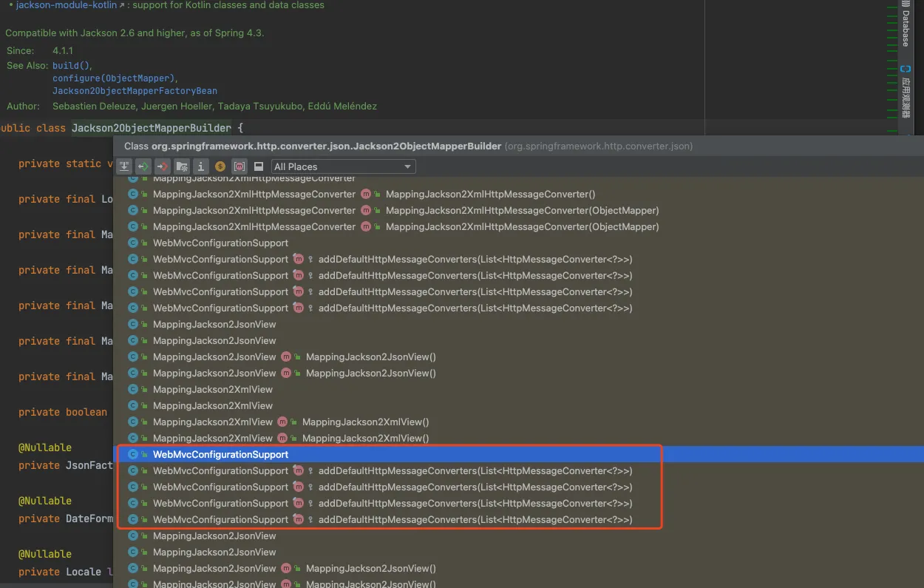Screen dimensions: 924x588
Task: Open the All Places scope dropdown
Action: pos(343,166)
